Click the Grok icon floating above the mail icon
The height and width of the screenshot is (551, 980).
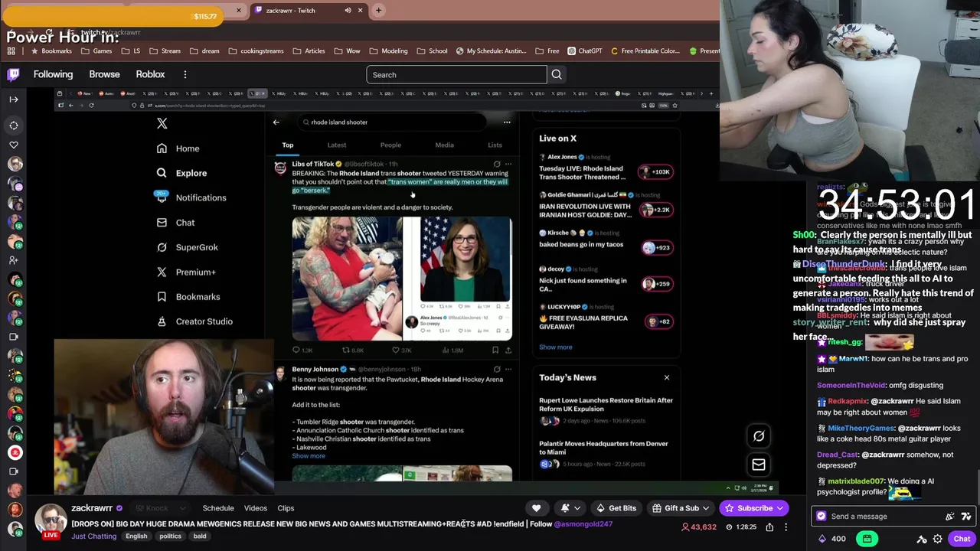[x=759, y=436]
